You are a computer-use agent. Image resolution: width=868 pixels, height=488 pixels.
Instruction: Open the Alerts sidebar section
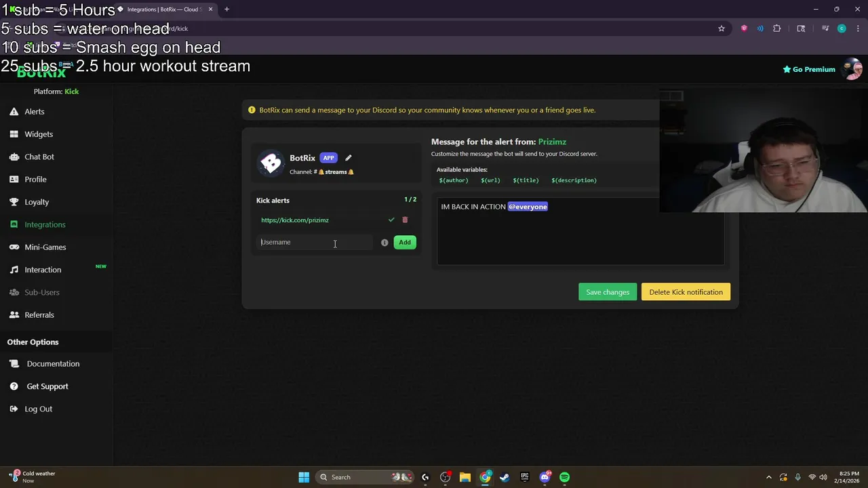(34, 112)
